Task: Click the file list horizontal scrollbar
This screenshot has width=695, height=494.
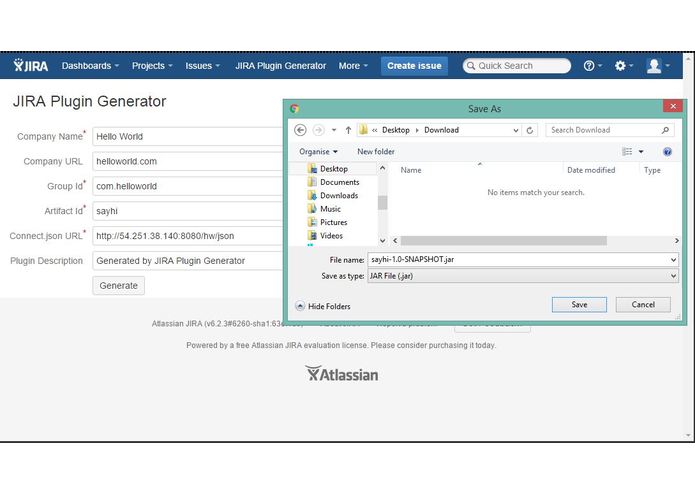Action: point(504,241)
